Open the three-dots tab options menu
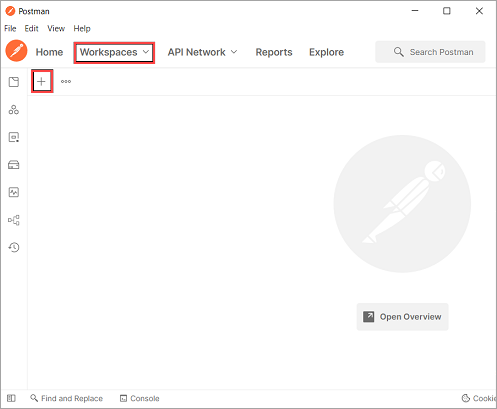This screenshot has height=409, width=497. pos(66,81)
